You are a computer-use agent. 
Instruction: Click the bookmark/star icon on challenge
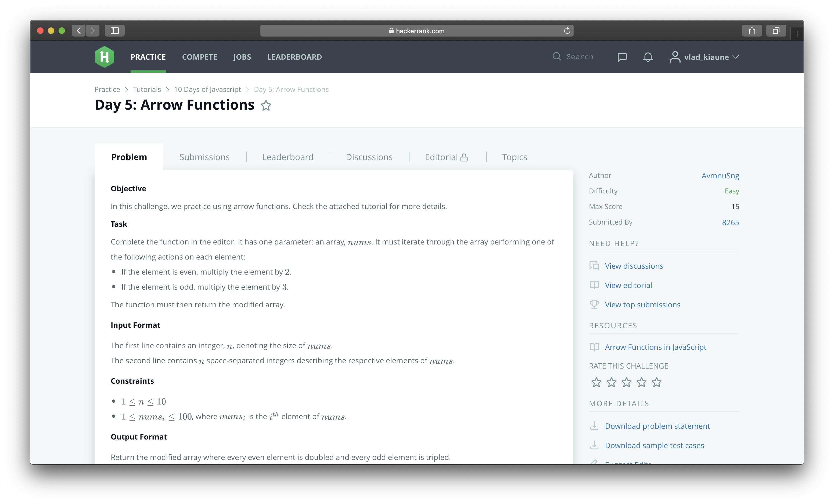pyautogui.click(x=266, y=105)
